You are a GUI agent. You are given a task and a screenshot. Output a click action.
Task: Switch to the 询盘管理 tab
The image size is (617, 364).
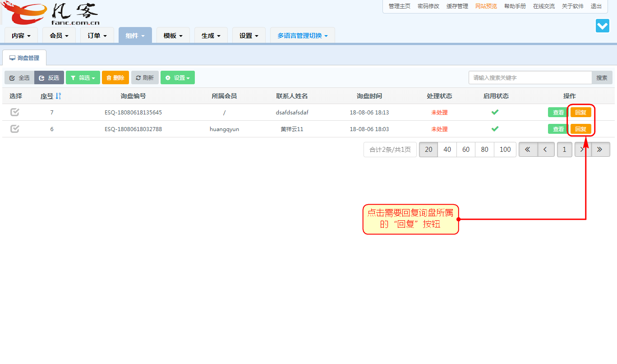[x=24, y=58]
